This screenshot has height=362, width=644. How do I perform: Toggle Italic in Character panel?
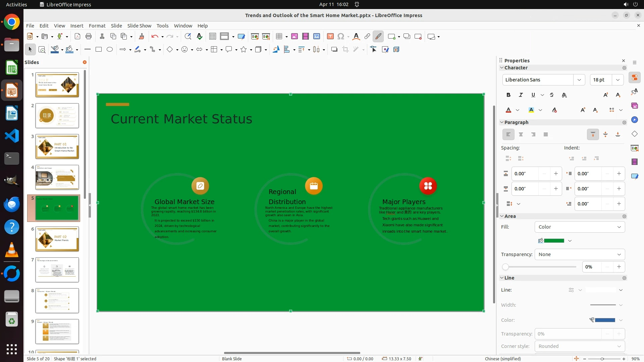click(x=521, y=95)
